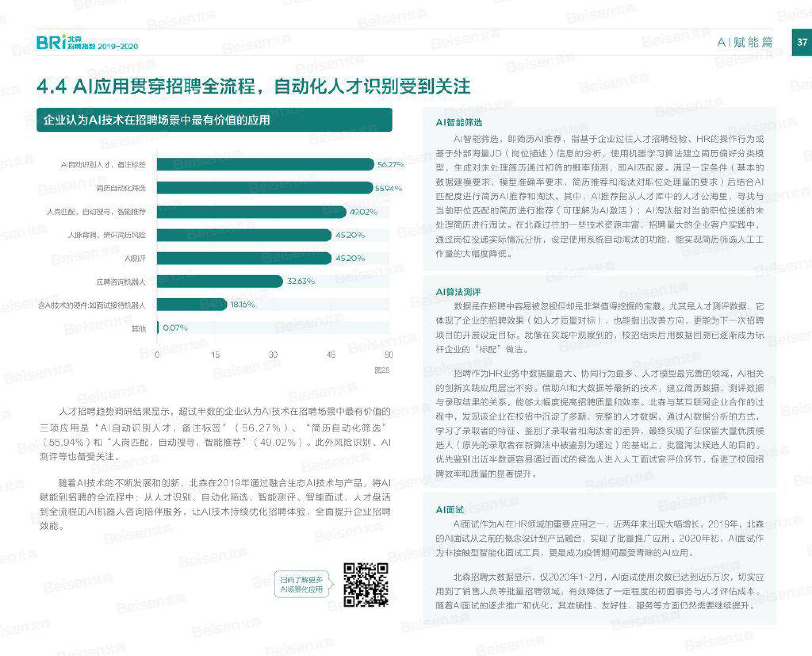Click the 18.16% hardware bar
The image size is (812, 656).
[192, 305]
